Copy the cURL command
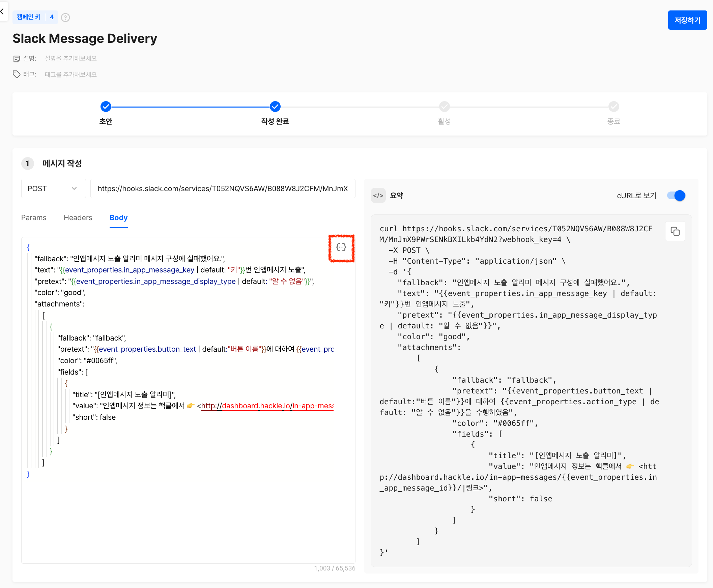713x588 pixels. point(675,231)
